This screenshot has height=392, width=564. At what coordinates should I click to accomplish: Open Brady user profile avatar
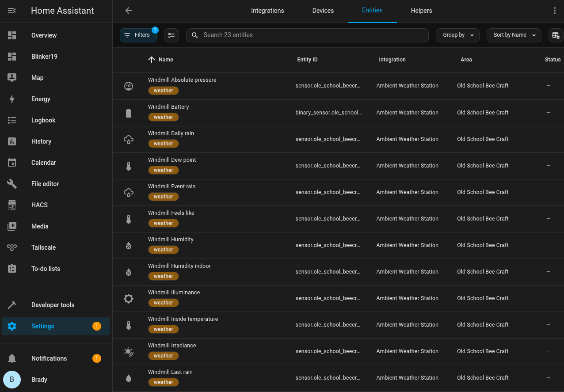pyautogui.click(x=12, y=380)
